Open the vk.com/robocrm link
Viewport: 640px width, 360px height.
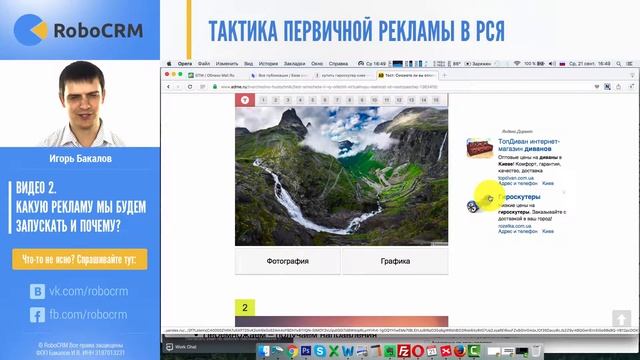(89, 291)
